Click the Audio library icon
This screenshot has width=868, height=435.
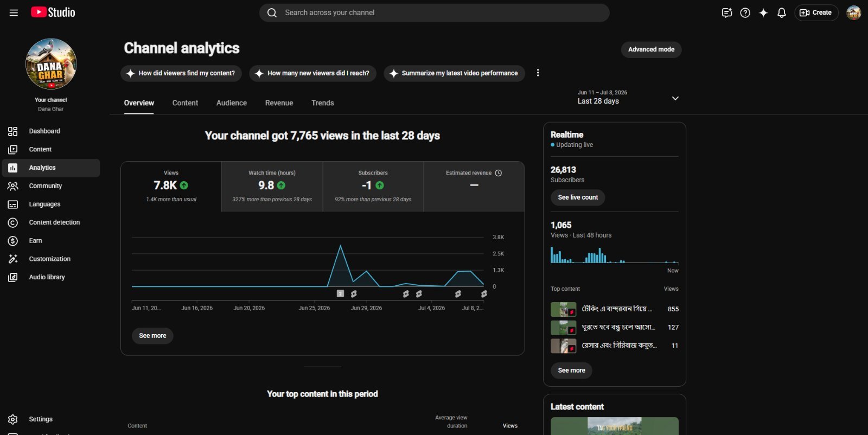tap(13, 277)
